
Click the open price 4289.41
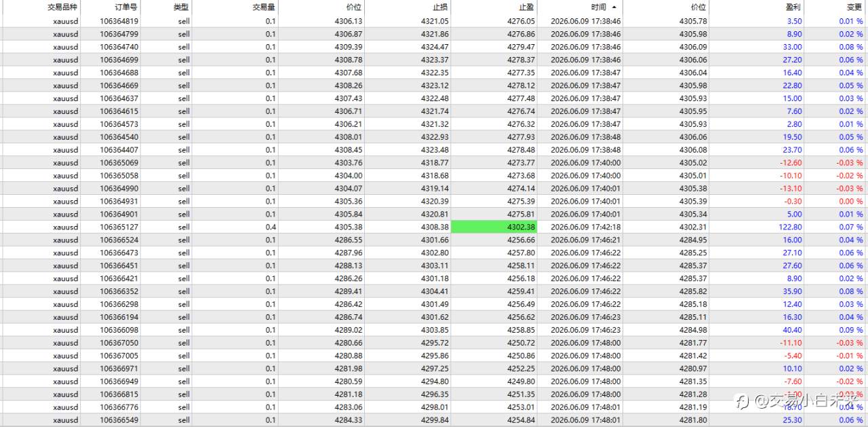[x=349, y=292]
